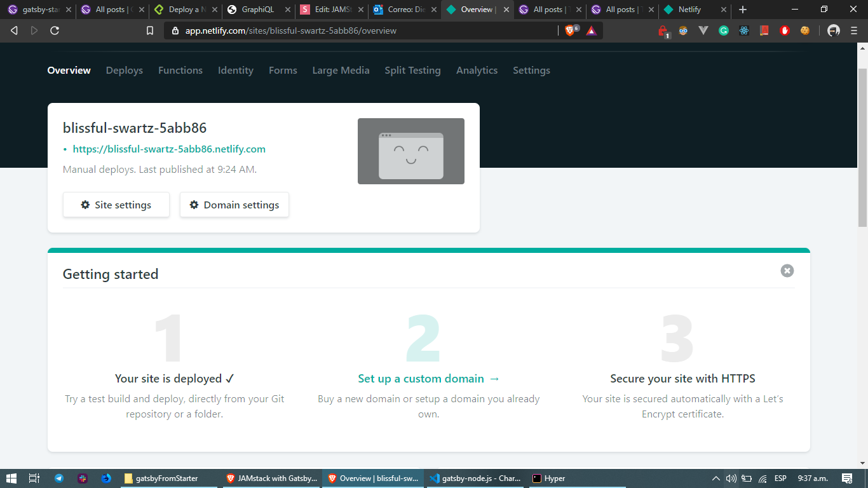
Task: Click the site preview smiley thumbnail
Action: tap(411, 151)
